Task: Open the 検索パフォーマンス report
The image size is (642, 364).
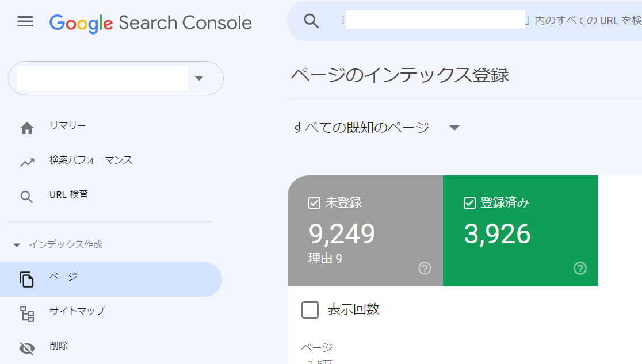Action: click(91, 160)
